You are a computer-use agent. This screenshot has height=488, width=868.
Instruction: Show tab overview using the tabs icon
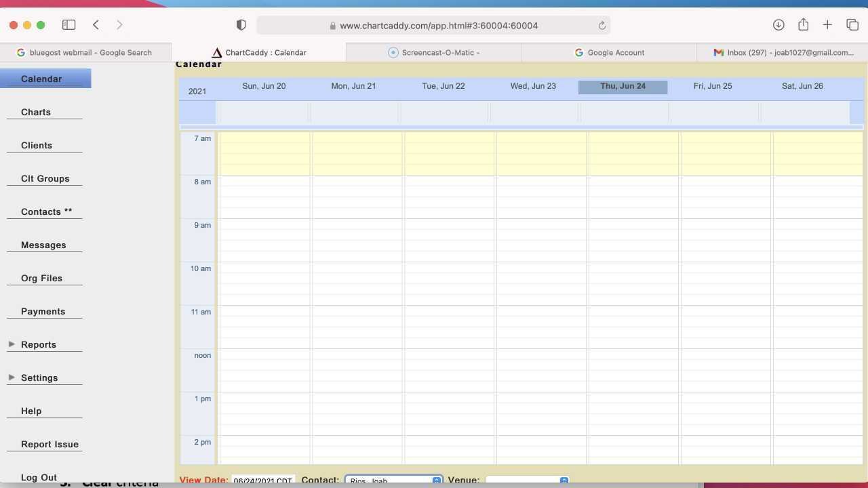(x=852, y=24)
